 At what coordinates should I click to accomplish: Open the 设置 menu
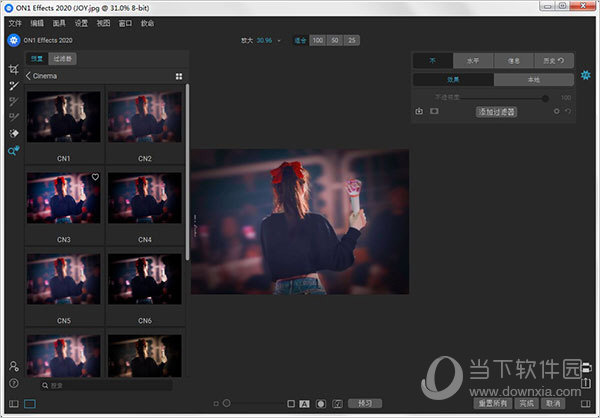(81, 23)
